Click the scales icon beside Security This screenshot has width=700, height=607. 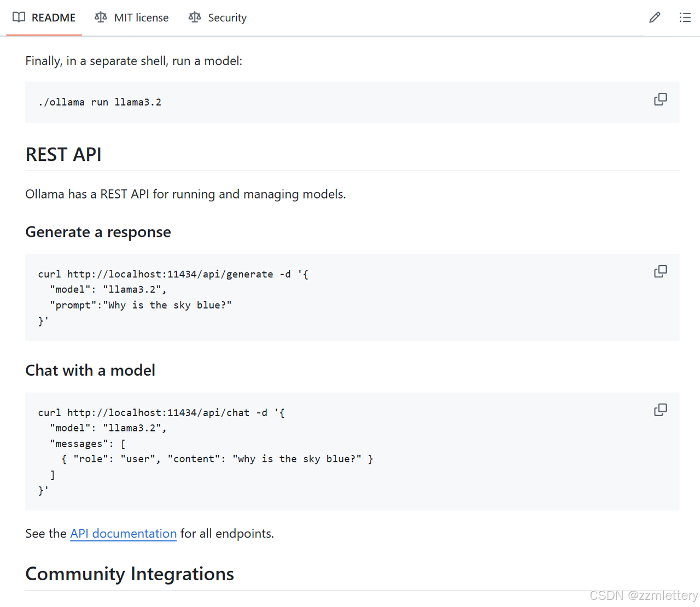(195, 17)
